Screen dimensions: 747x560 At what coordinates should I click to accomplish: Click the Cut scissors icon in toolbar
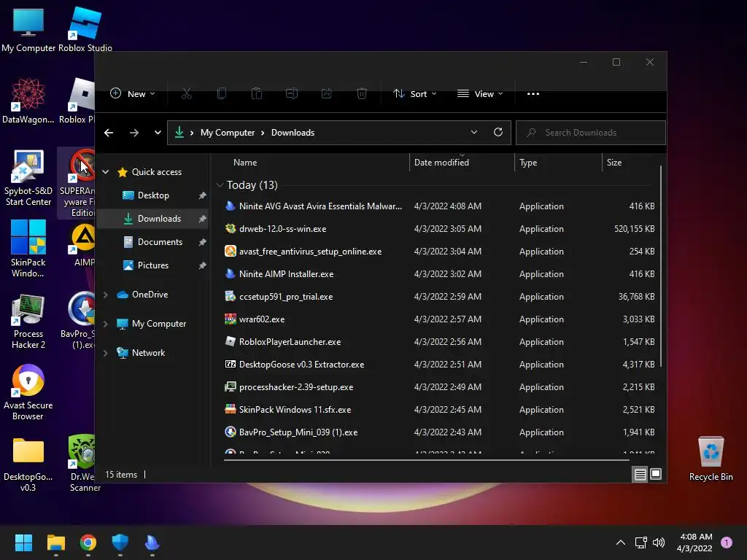pyautogui.click(x=186, y=94)
